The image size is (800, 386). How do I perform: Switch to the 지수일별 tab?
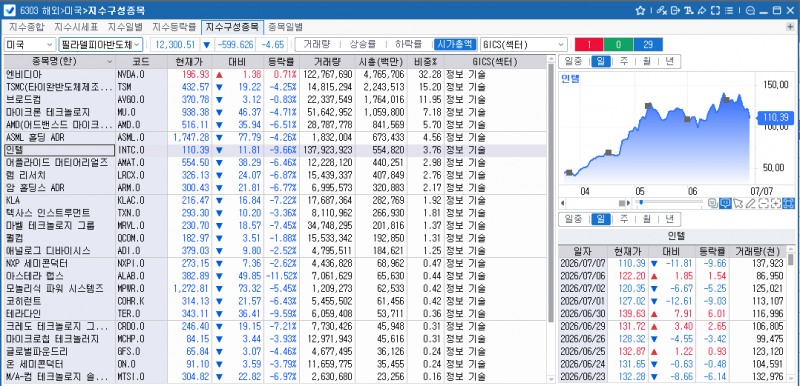[125, 27]
